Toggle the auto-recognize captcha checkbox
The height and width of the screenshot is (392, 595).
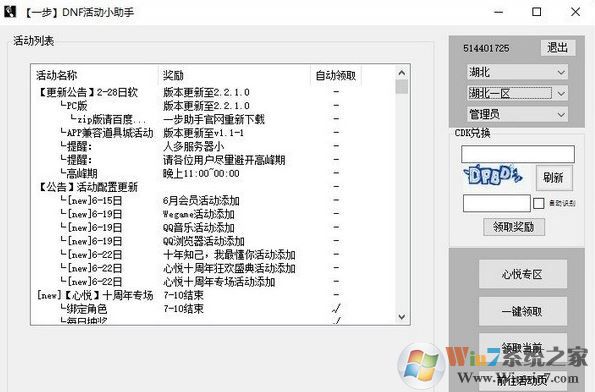click(x=538, y=203)
